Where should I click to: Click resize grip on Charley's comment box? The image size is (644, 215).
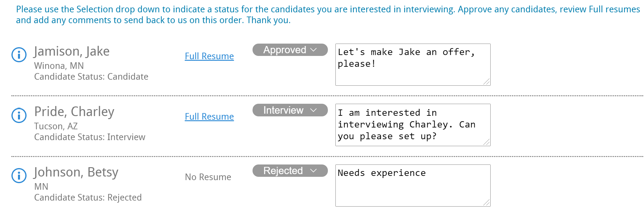(x=487, y=142)
